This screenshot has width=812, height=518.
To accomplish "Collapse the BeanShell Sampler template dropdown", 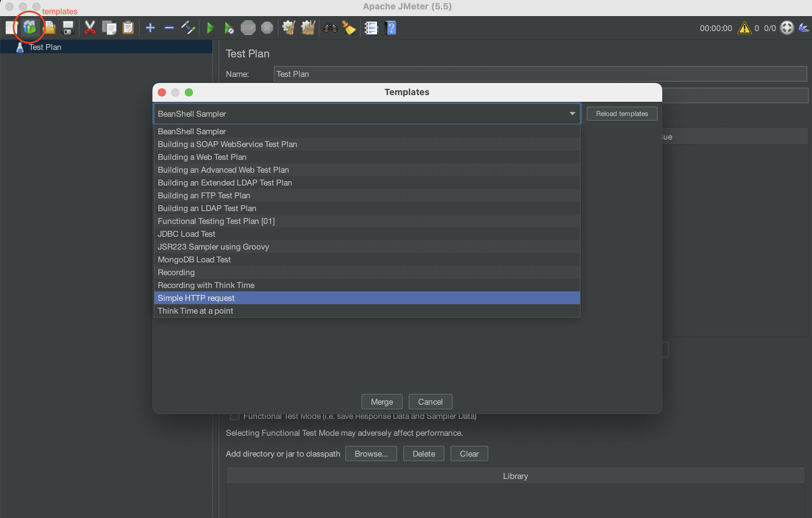I will click(x=572, y=114).
